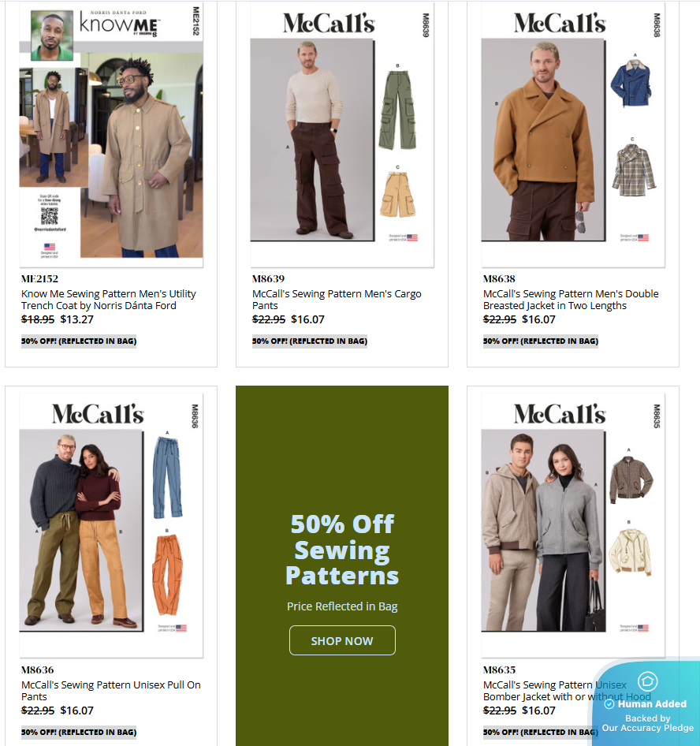Open the Unisex Pull On Pants title link
Screen dimensions: 700x746
point(111,691)
